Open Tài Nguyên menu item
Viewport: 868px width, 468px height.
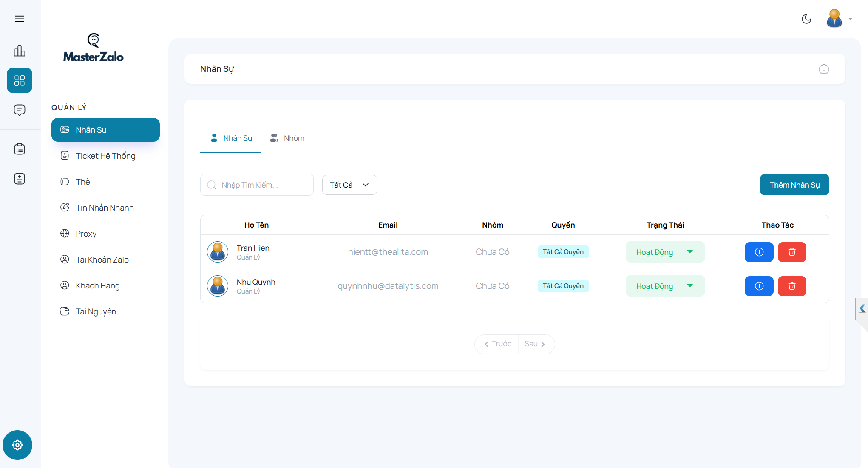click(105, 311)
